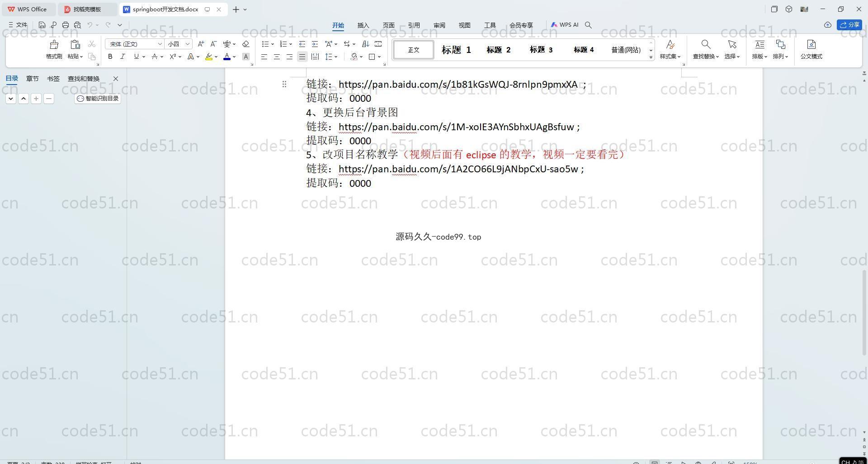The width and height of the screenshot is (868, 464).
Task: Open the 文件 (File) menu
Action: [18, 25]
